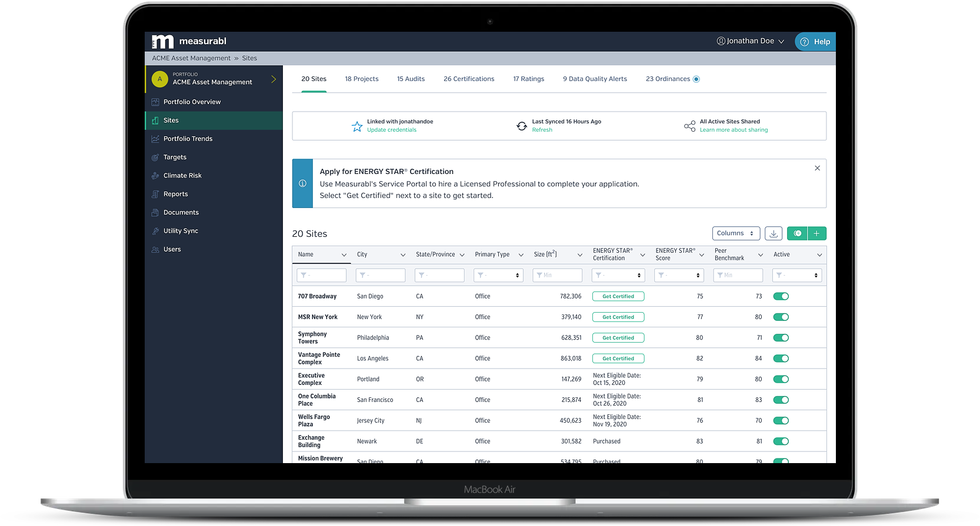Switch to the 17 Ratings tab
Screen dimensions: 980x526
pos(529,79)
